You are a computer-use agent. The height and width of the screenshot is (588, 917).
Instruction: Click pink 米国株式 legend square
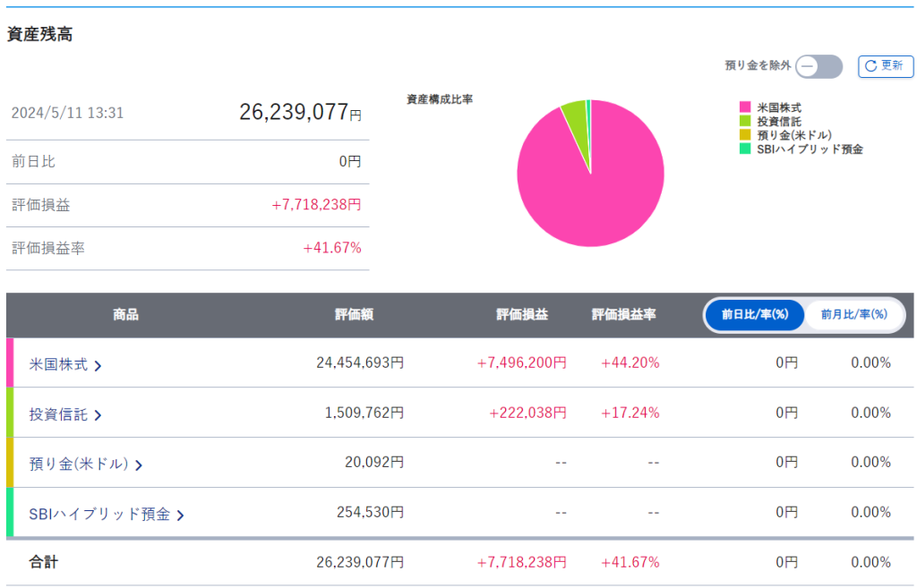point(743,107)
